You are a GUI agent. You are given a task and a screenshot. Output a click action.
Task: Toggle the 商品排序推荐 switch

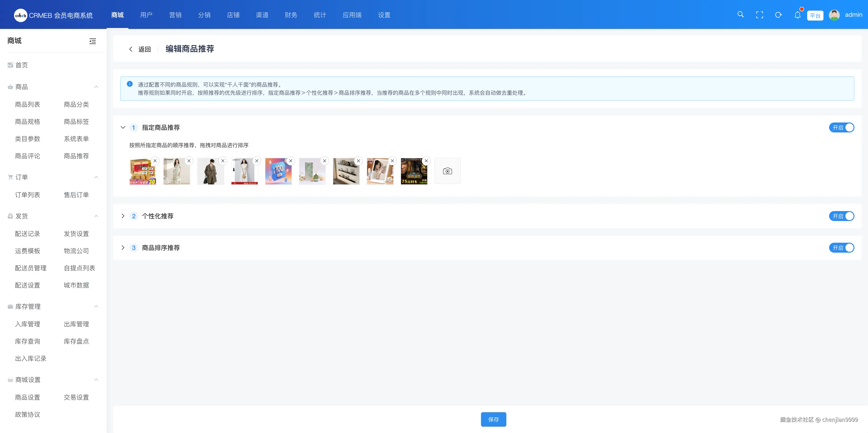[841, 248]
